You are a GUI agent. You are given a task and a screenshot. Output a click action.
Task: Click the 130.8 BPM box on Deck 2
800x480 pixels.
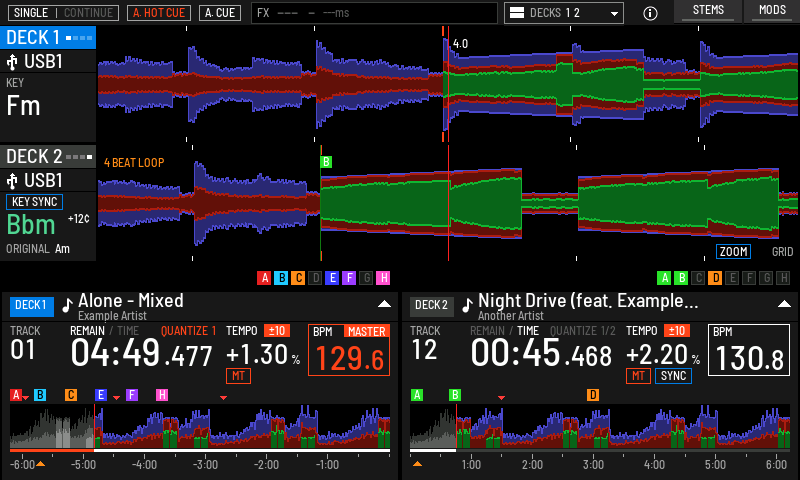749,350
